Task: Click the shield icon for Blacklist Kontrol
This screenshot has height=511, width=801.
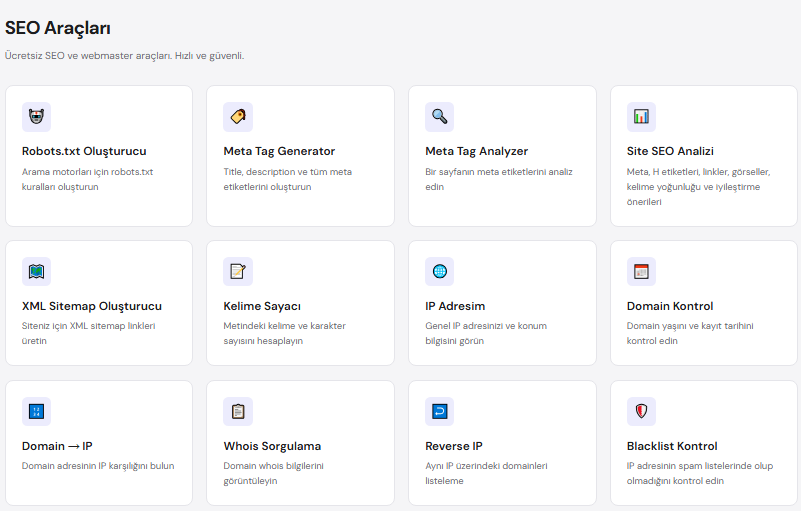Action: pyautogui.click(x=641, y=411)
